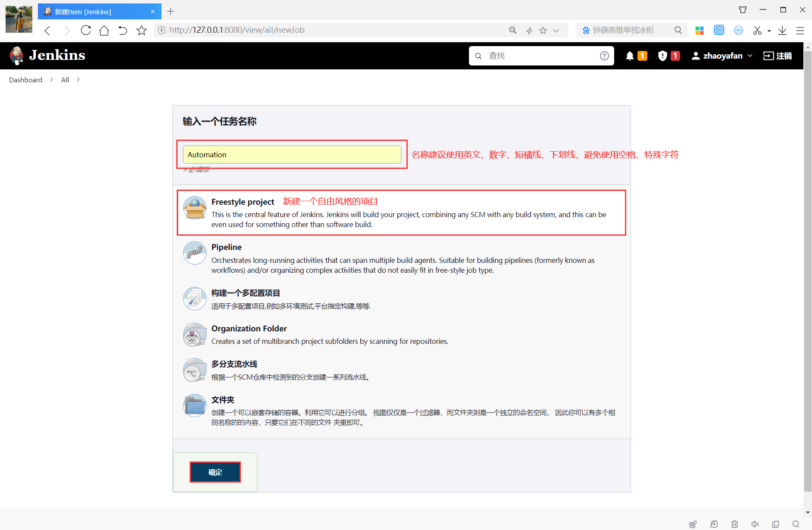Click toolbar star favorites icon
This screenshot has height=530, width=812.
[141, 30]
